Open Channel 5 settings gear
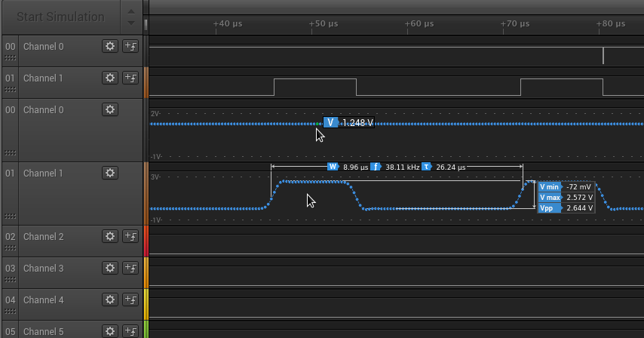The image size is (644, 338). point(110,330)
